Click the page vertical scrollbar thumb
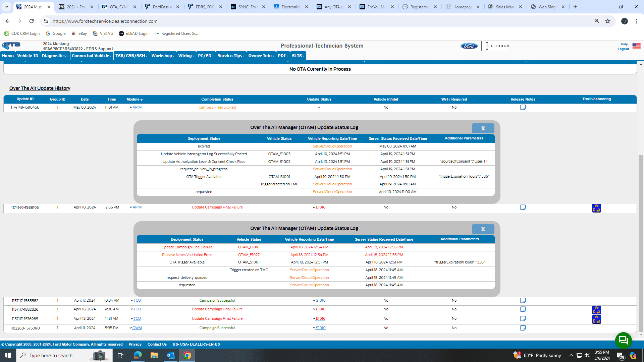Image resolution: width=644 pixels, height=362 pixels. 641,243
